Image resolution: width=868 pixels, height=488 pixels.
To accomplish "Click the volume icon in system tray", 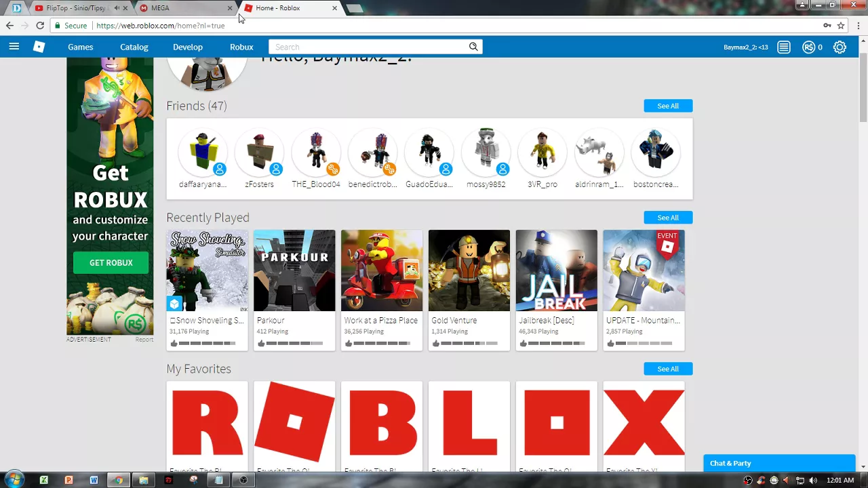I will pyautogui.click(x=812, y=481).
